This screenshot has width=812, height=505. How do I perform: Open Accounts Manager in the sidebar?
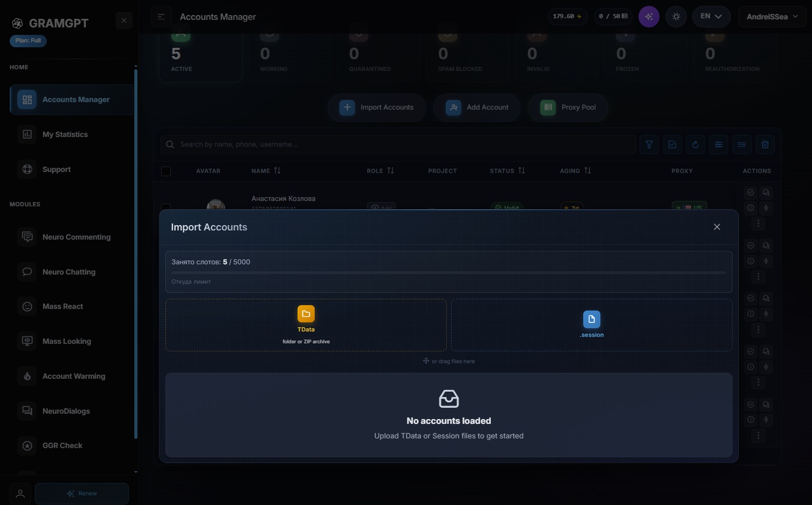(71, 99)
